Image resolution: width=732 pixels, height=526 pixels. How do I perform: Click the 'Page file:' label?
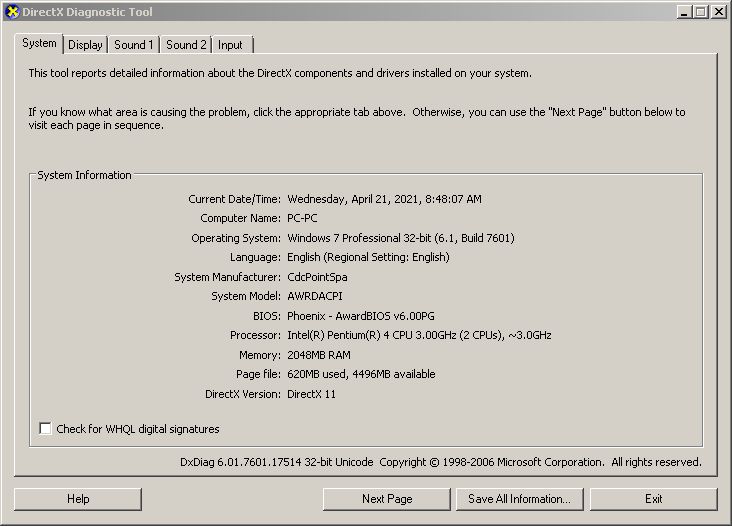point(258,374)
